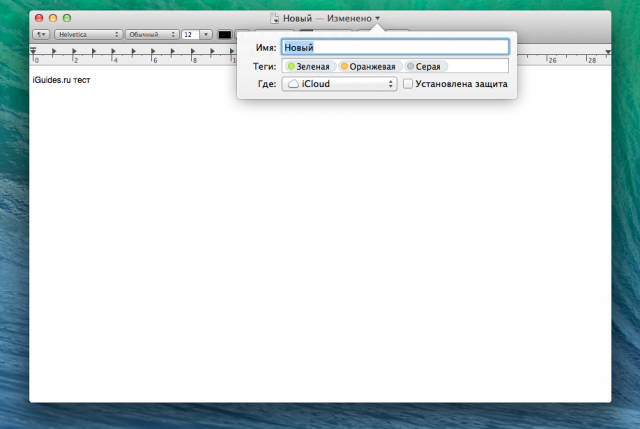Select the Зеленая tag token
Screen dimensions: 640x429
(309, 67)
